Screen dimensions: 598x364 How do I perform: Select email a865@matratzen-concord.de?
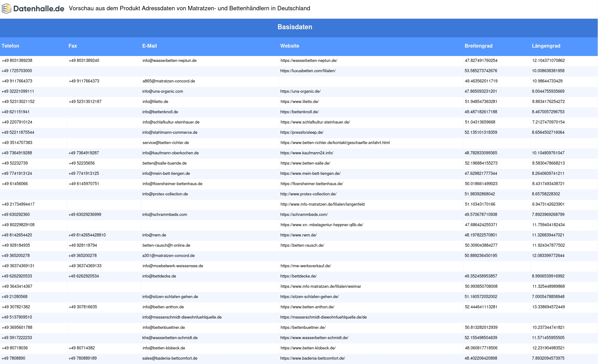tap(168, 81)
